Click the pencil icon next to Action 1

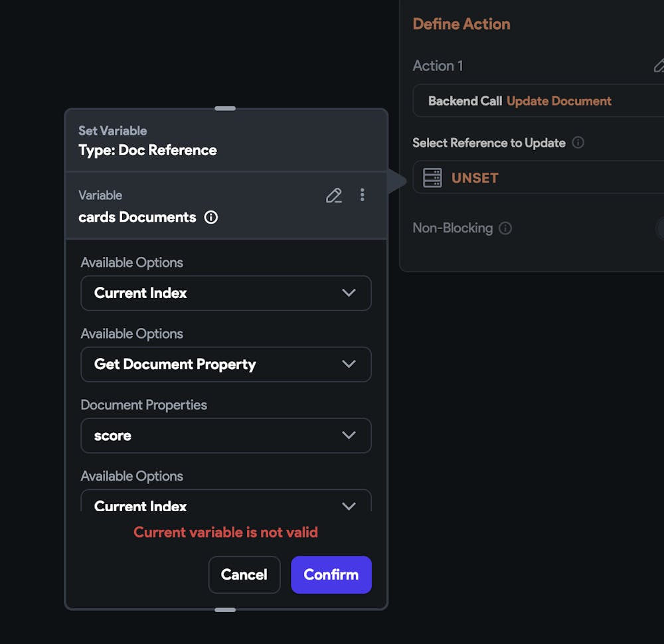pyautogui.click(x=659, y=66)
